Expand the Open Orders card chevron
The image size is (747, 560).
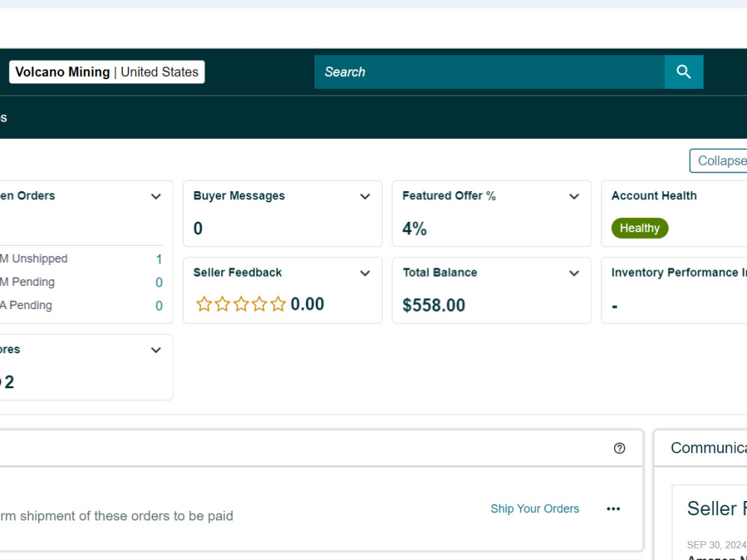tap(156, 196)
